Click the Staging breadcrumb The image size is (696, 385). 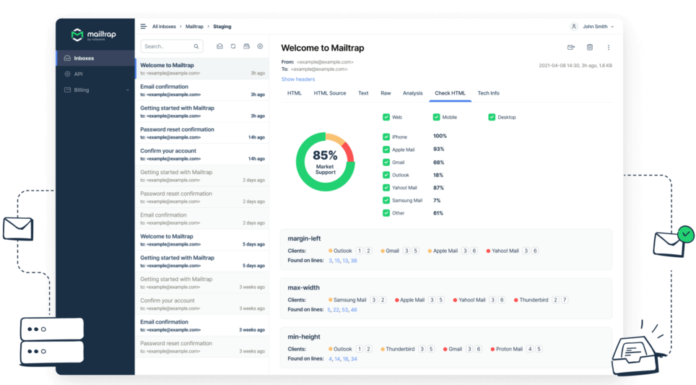[222, 27]
